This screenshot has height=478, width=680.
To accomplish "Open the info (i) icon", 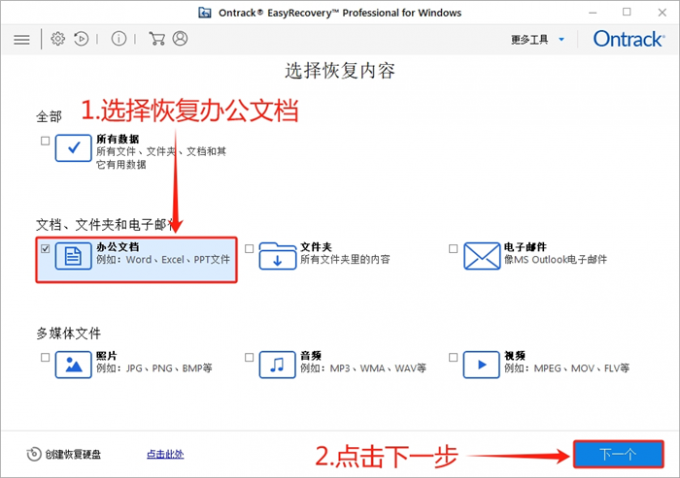I will pos(119,39).
